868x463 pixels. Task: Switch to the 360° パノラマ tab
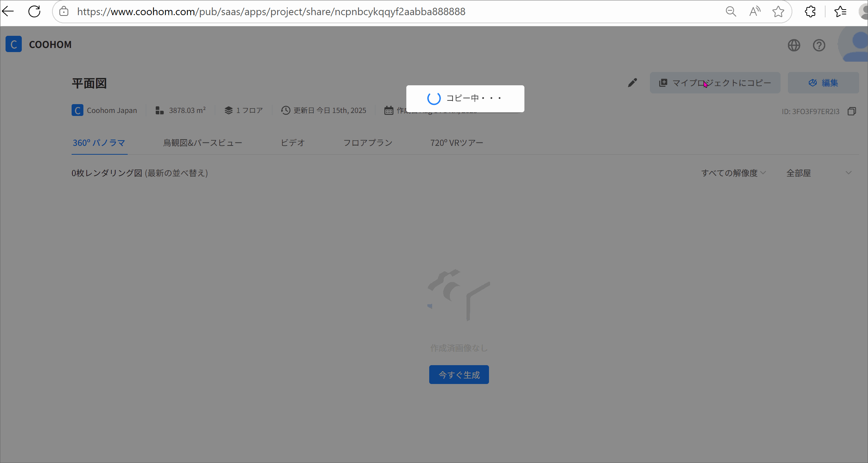[x=99, y=143]
